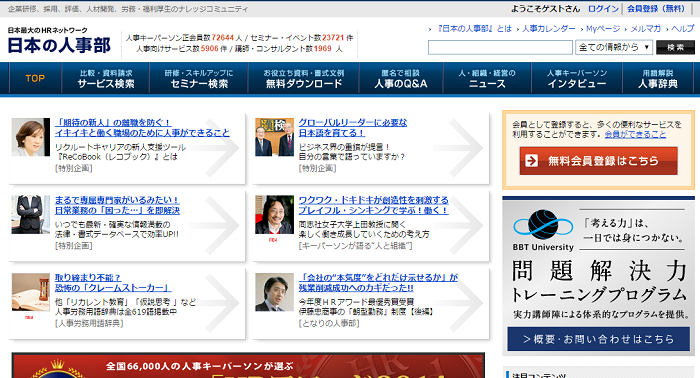The image size is (700, 378).
Task: Click the 無料会員登録はこちら registration button
Action: tap(598, 161)
